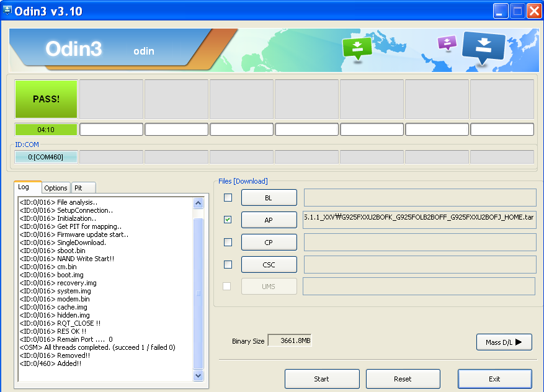
Task: Click the UMS file button
Action: [x=269, y=287]
